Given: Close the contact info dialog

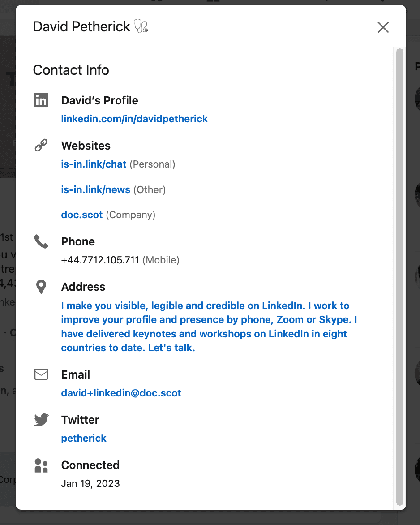Looking at the screenshot, I should click(x=383, y=27).
